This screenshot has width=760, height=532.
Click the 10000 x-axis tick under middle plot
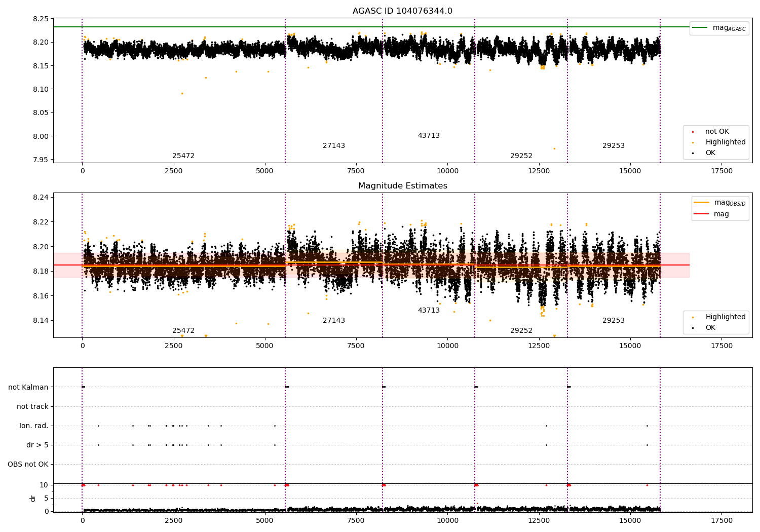click(447, 346)
